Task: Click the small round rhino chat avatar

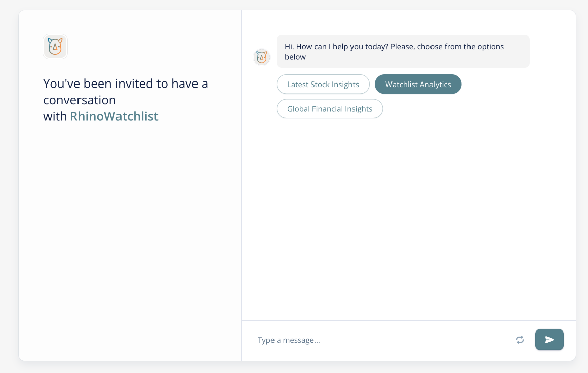Action: (x=262, y=57)
